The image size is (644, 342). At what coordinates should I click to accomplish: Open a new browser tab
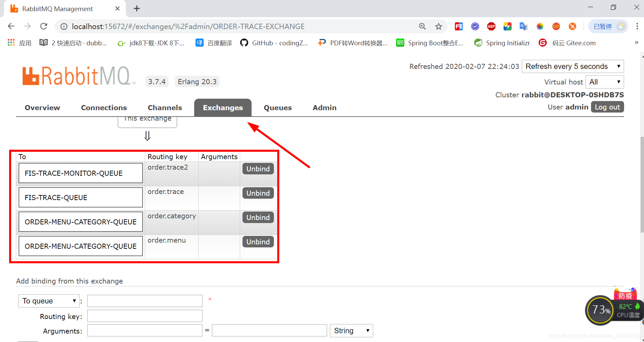pos(137,8)
